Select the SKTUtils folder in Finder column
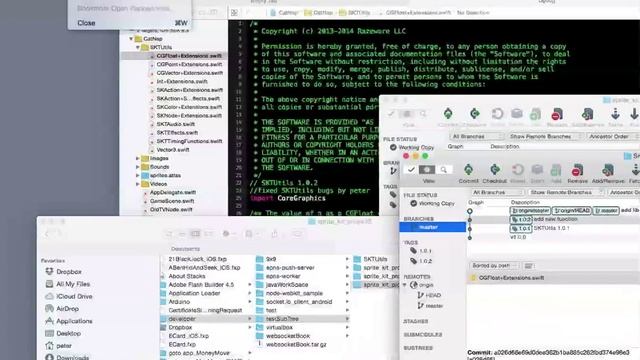This screenshot has height=360, width=640. 376,259
